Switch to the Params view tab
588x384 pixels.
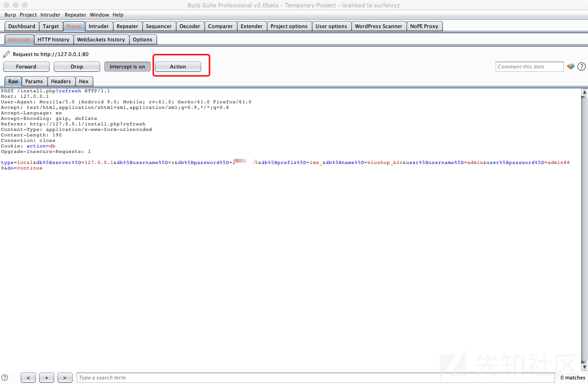pos(34,81)
